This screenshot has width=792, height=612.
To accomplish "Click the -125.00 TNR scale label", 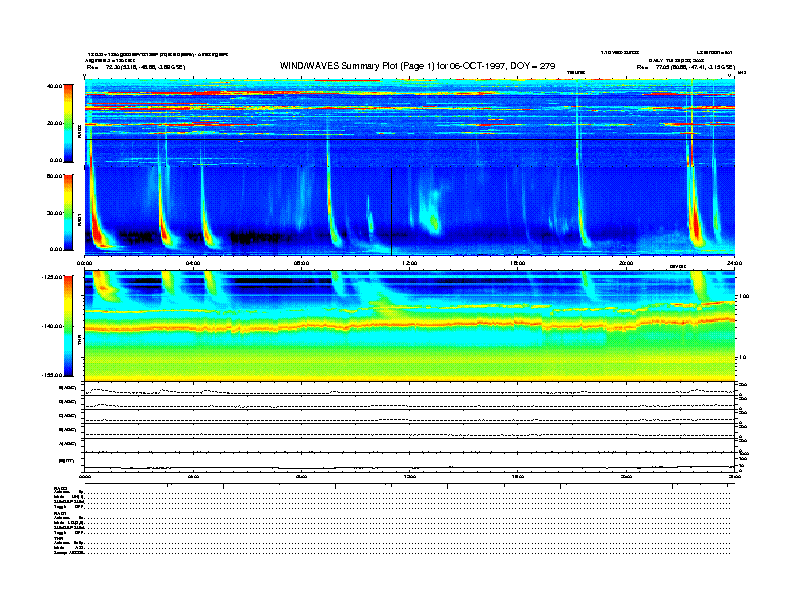I will 52,277.
